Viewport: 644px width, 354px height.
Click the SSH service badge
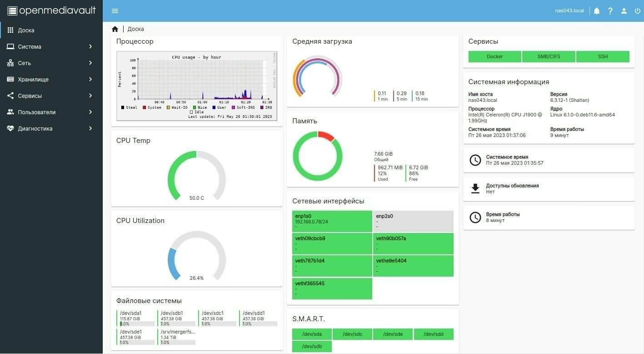point(603,56)
